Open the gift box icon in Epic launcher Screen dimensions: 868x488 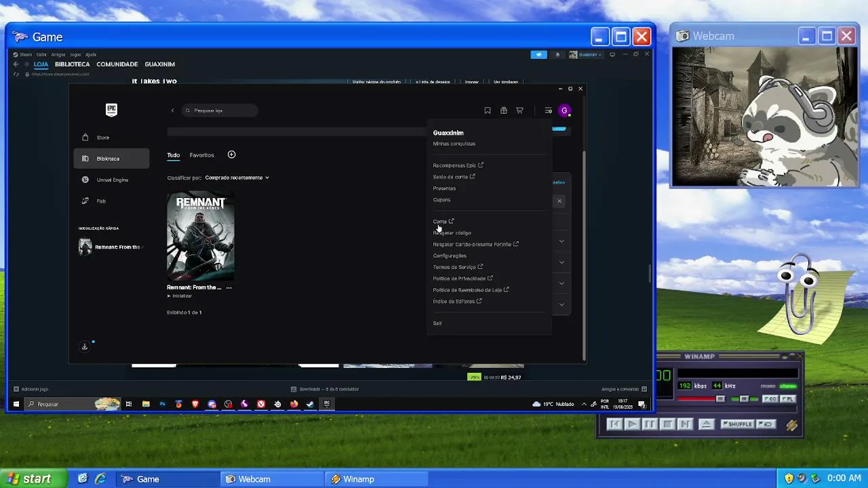(504, 110)
